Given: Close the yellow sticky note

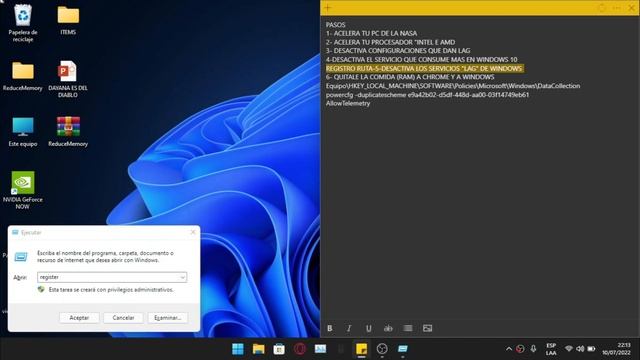Looking at the screenshot, I should (631, 8).
